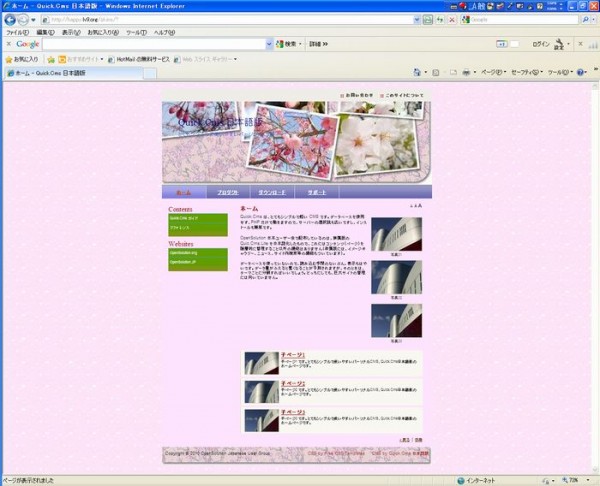Click the OpenSolution.org sidebar link

click(x=184, y=253)
